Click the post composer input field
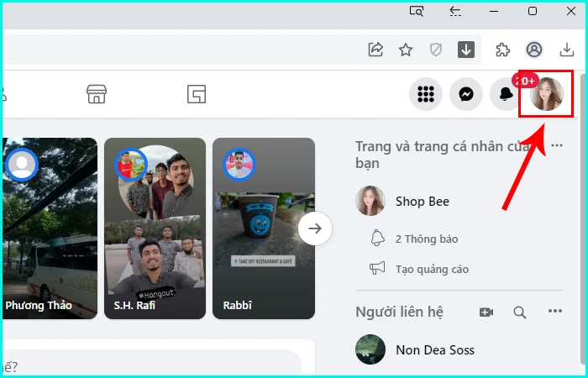Screen dimensions: 588x378 (152, 365)
